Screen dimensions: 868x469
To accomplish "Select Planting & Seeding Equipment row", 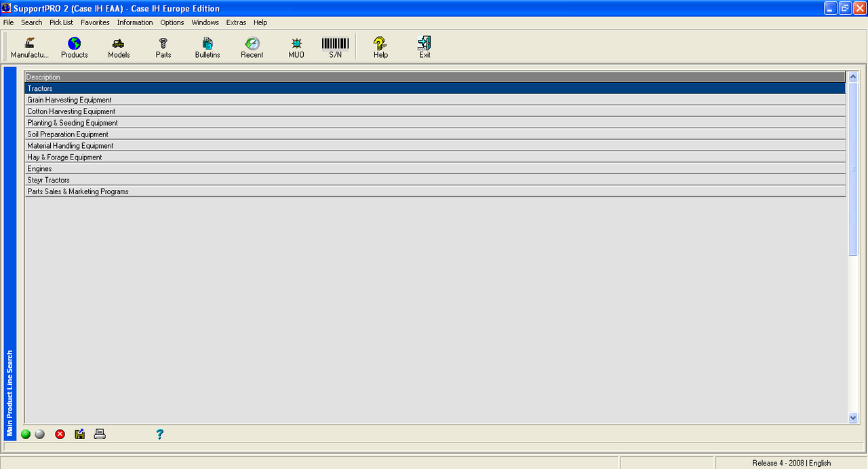I will (435, 123).
